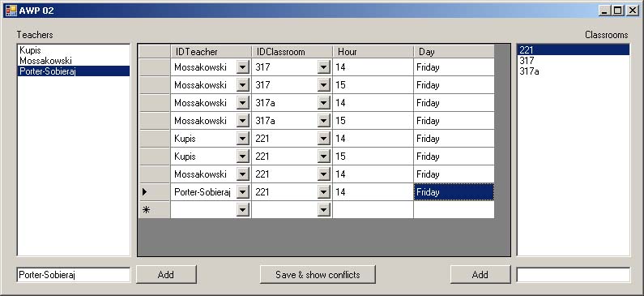Open classroom dropdown in 317a hour 14 row

[x=324, y=103]
